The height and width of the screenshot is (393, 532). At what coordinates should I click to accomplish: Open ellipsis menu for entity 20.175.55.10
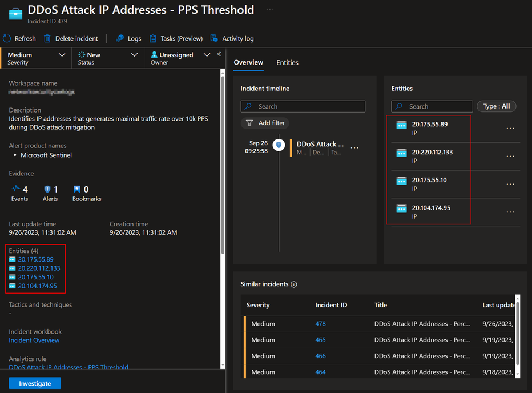pyautogui.click(x=510, y=184)
